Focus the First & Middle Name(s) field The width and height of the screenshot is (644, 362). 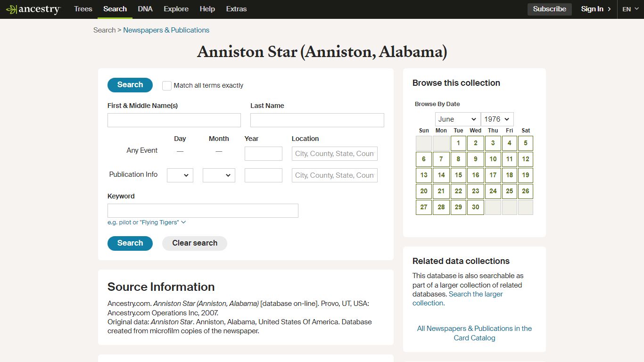coord(174,120)
